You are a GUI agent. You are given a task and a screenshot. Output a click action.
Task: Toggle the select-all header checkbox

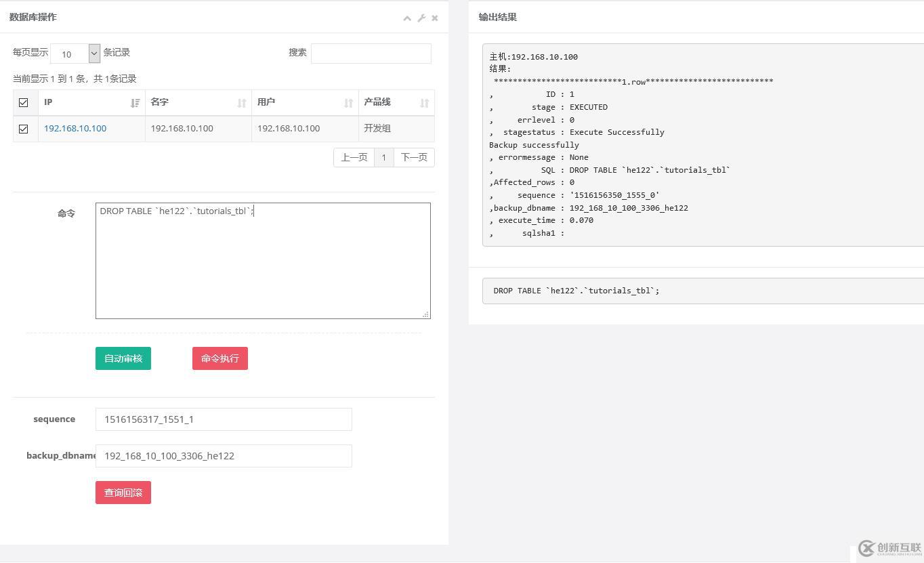pyautogui.click(x=24, y=103)
